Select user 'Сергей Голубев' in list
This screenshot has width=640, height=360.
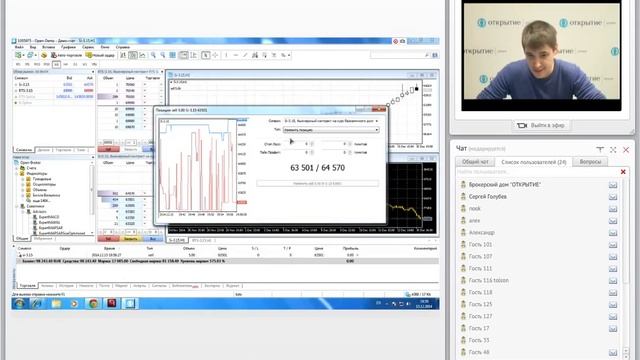pyautogui.click(x=487, y=196)
